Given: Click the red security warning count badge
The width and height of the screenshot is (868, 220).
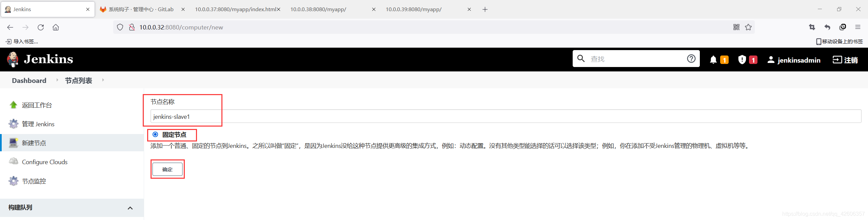Looking at the screenshot, I should tap(753, 60).
